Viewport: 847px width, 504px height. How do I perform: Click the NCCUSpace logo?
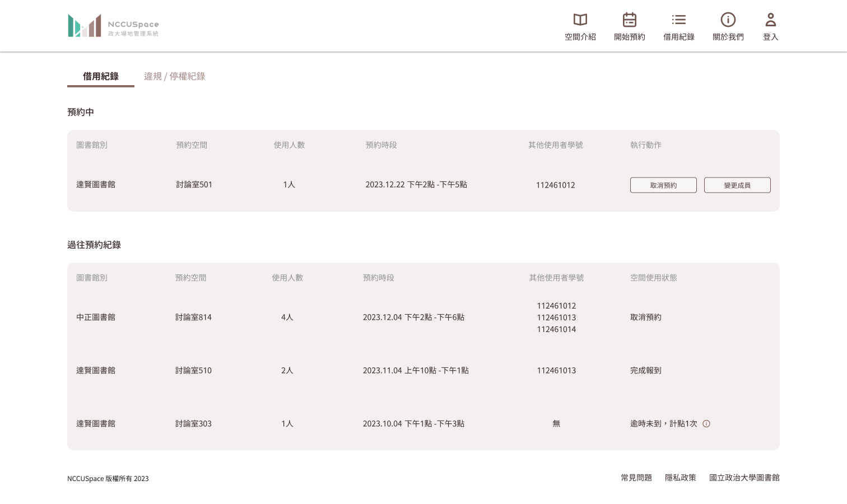point(113,26)
